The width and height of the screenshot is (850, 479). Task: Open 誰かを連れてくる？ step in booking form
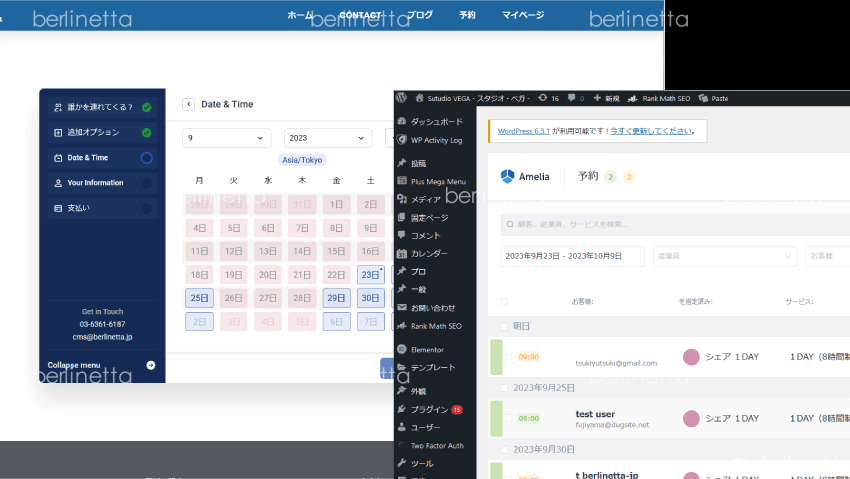point(102,107)
